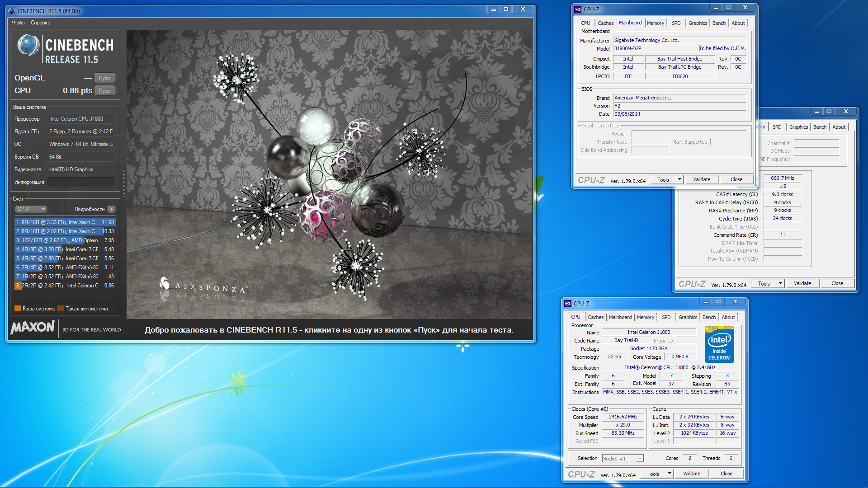This screenshot has height=488, width=868.
Task: Open Memory tab in processor CPU-Z window
Action: coord(646,317)
